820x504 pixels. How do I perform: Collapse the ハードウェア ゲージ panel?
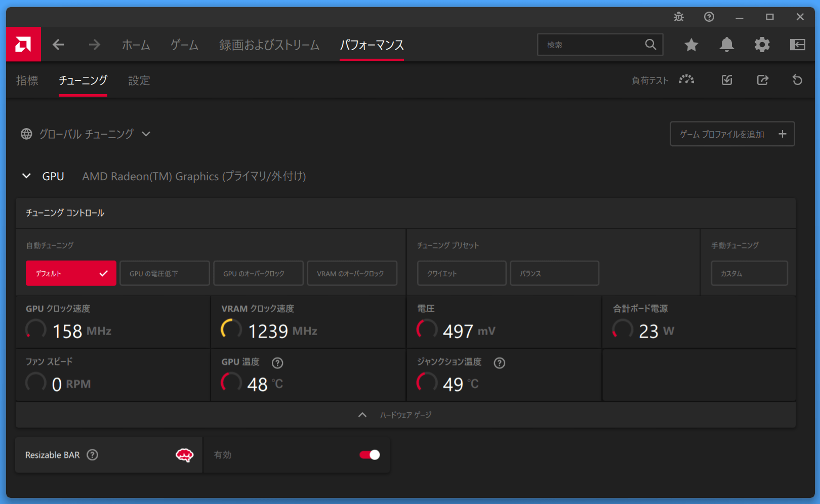(x=362, y=415)
